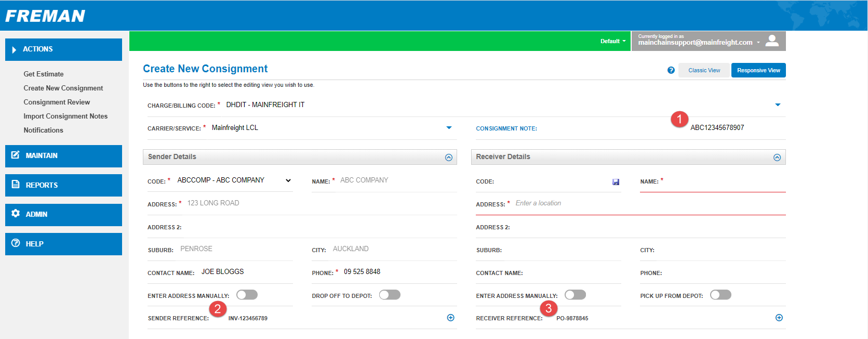Click the Create New Consignment page heading
This screenshot has height=339, width=868.
(205, 69)
